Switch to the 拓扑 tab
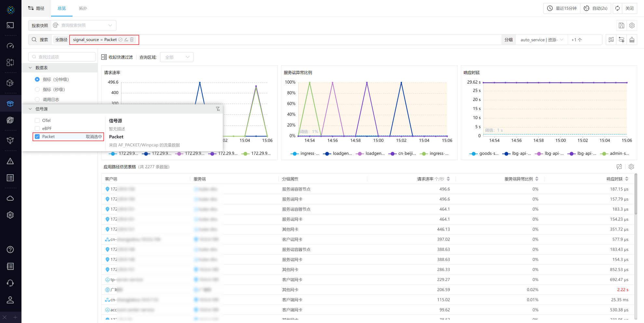The image size is (644, 323). click(83, 8)
